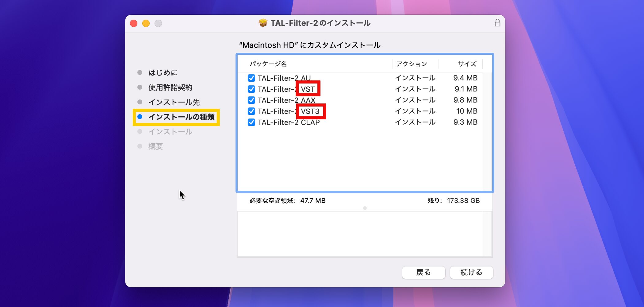644x307 pixels.
Task: Select the インストール先 step in sidebar
Action: tap(174, 102)
